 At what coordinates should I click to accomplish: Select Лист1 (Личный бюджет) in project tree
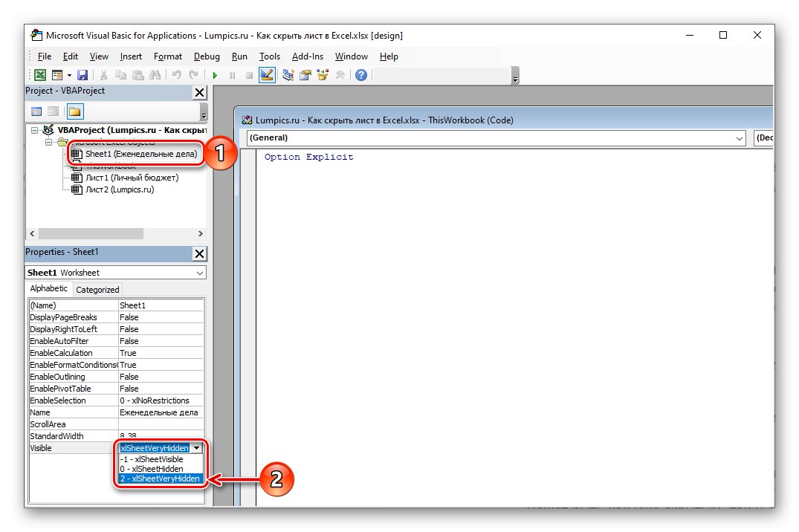(x=132, y=178)
